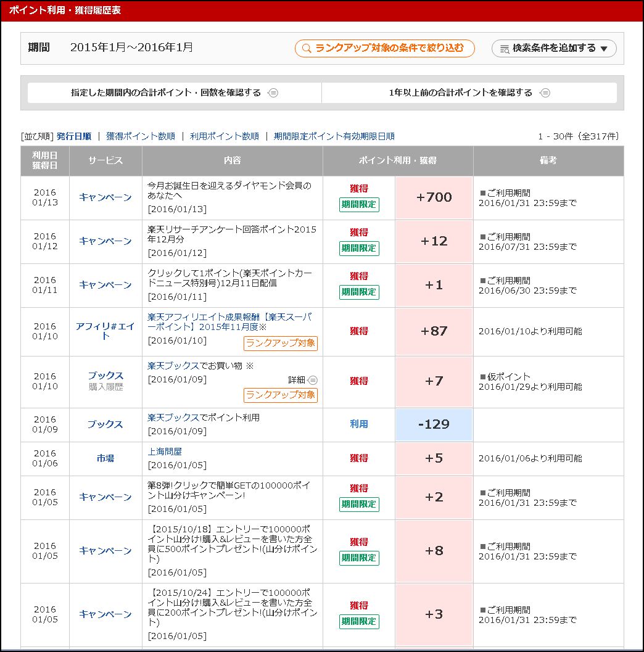This screenshot has height=652, width=644.
Task: Click list-search icon beside 検索条件を追加する
Action: pos(504,49)
